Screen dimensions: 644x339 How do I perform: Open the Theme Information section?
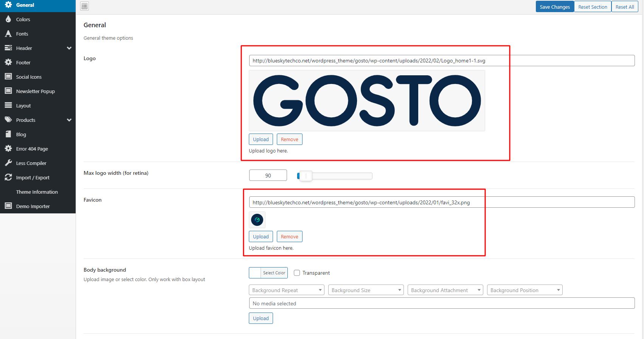[x=38, y=192]
